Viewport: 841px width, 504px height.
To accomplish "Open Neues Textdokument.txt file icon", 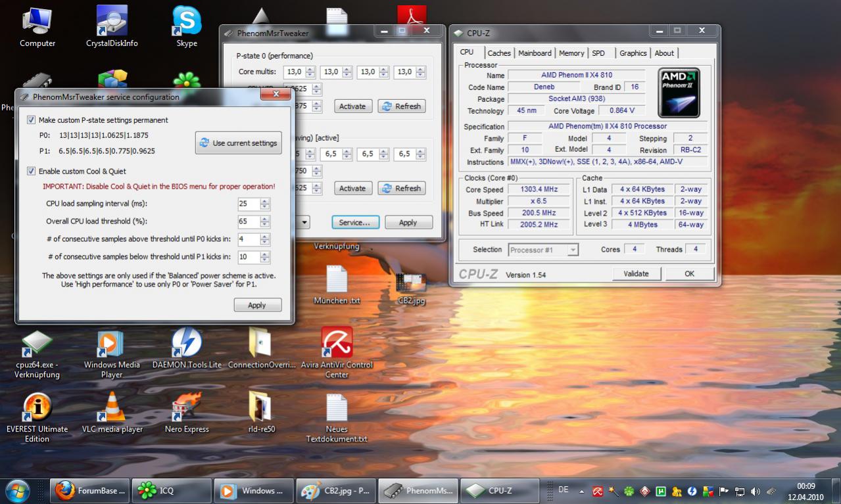I will coord(337,419).
